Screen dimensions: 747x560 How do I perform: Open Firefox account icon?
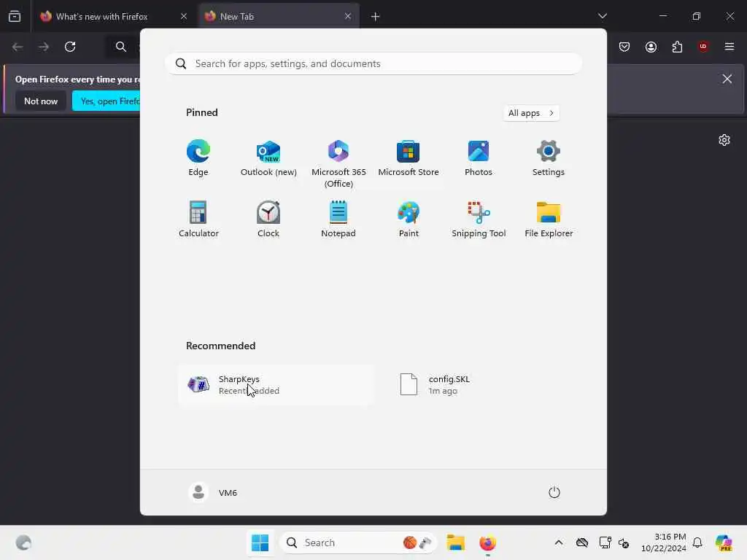[x=651, y=47]
